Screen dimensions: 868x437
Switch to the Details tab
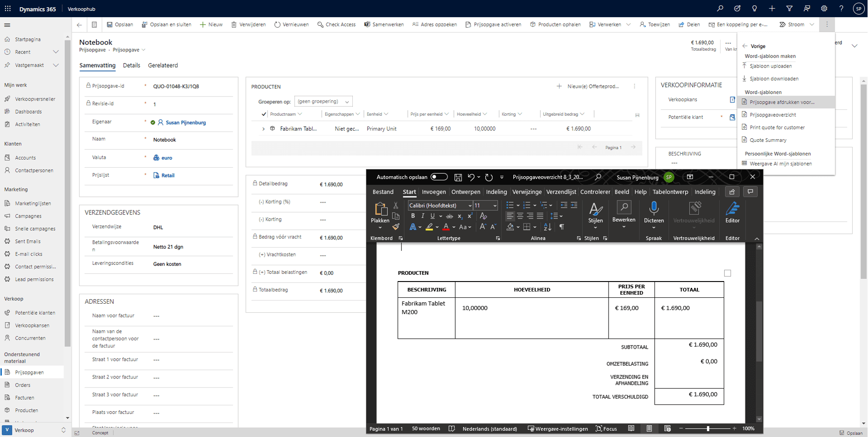click(132, 65)
